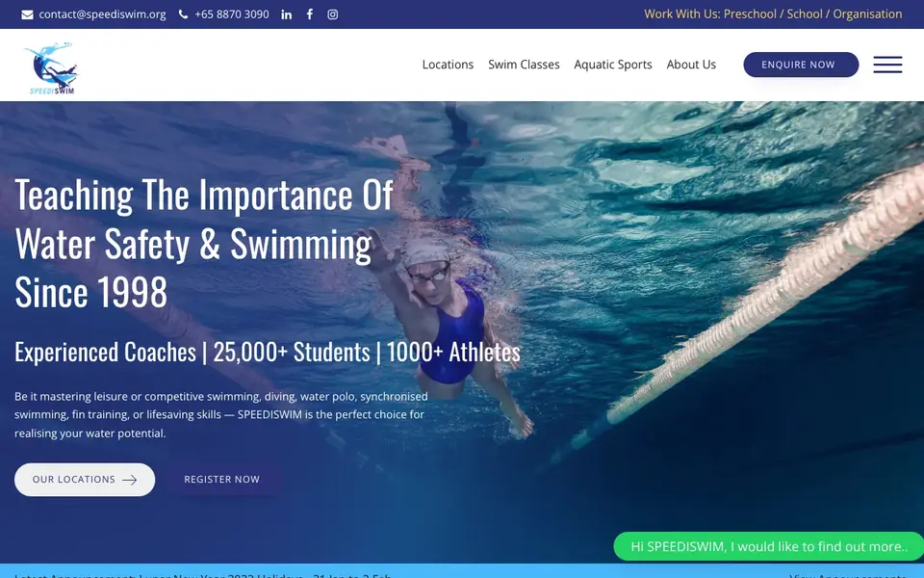Click the Our Locations button

[85, 480]
